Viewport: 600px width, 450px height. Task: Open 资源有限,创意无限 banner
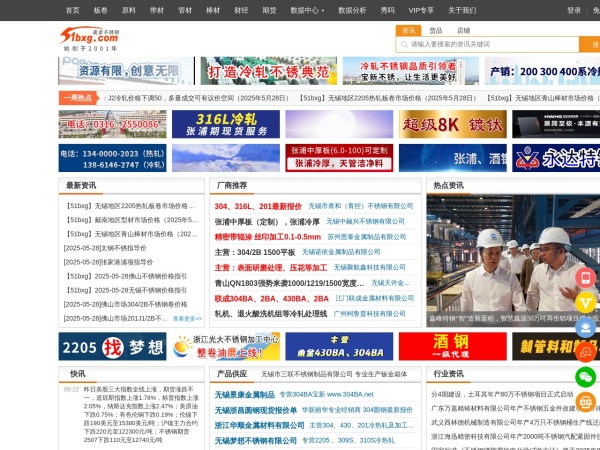[126, 71]
